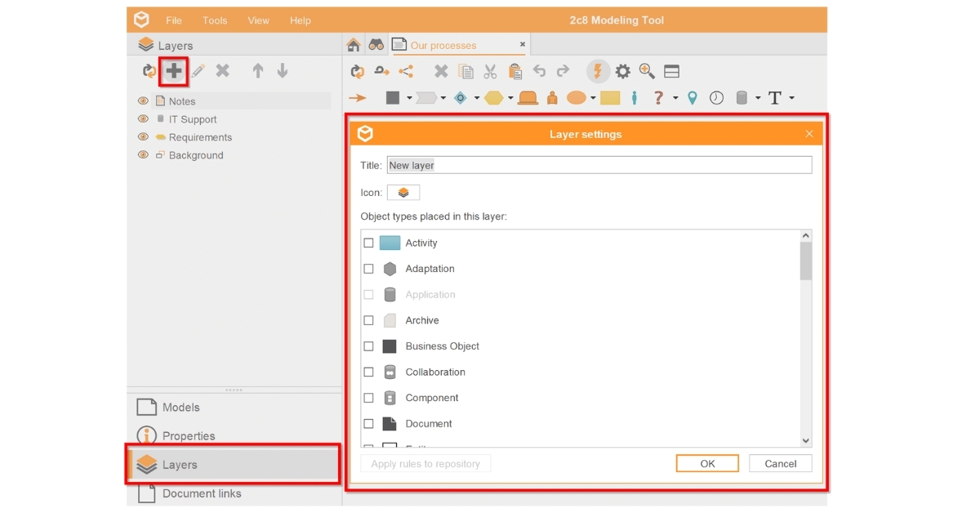This screenshot has height=513, width=980.
Task: Click Apply rules to repository button
Action: coord(425,464)
